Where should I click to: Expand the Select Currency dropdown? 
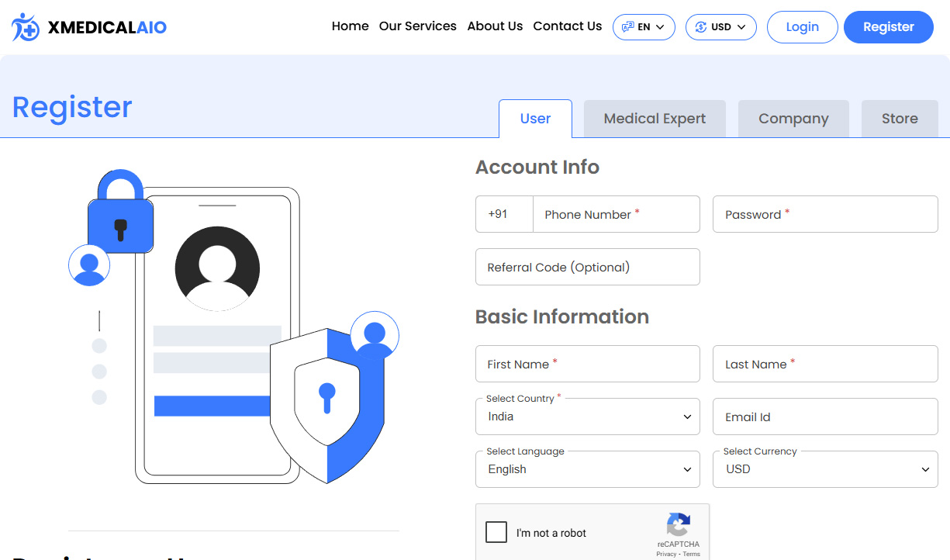tap(824, 469)
